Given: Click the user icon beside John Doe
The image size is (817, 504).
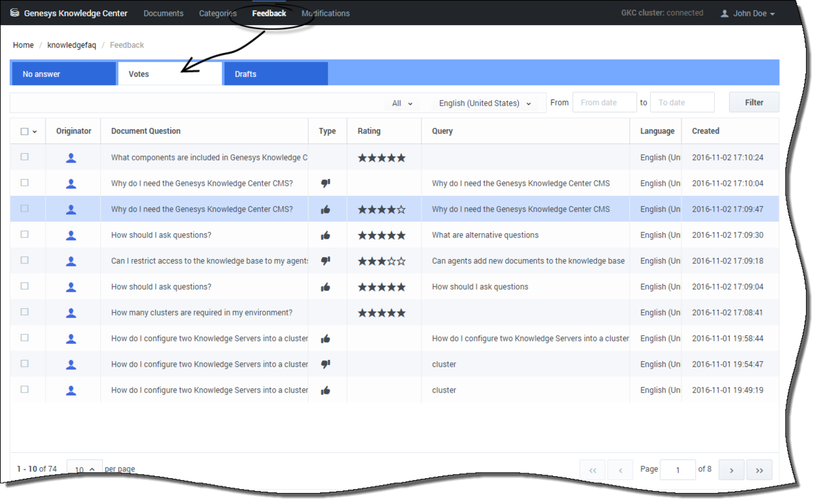Looking at the screenshot, I should coord(724,14).
